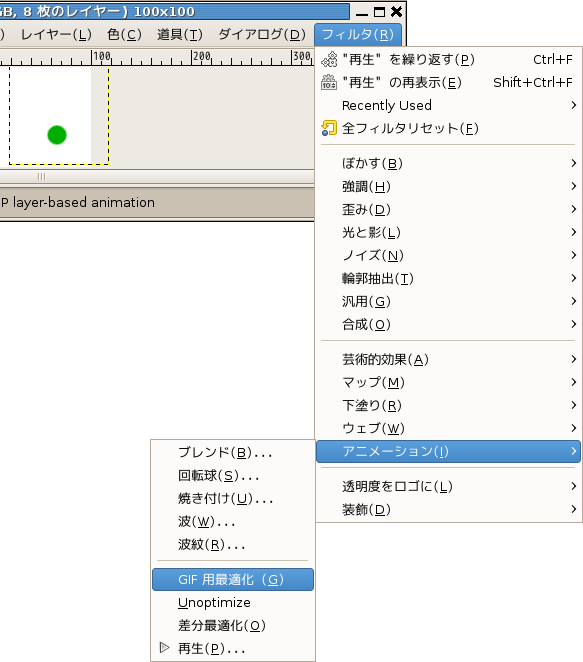Choose ブレンド(B)... animation item
Image resolution: width=583 pixels, height=662 pixels.
(x=233, y=453)
